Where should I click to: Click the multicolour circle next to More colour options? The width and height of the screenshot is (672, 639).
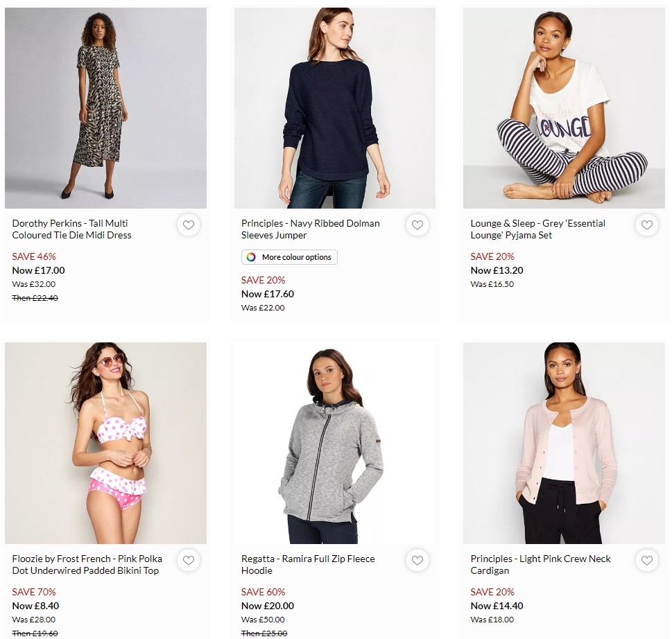pyautogui.click(x=250, y=257)
